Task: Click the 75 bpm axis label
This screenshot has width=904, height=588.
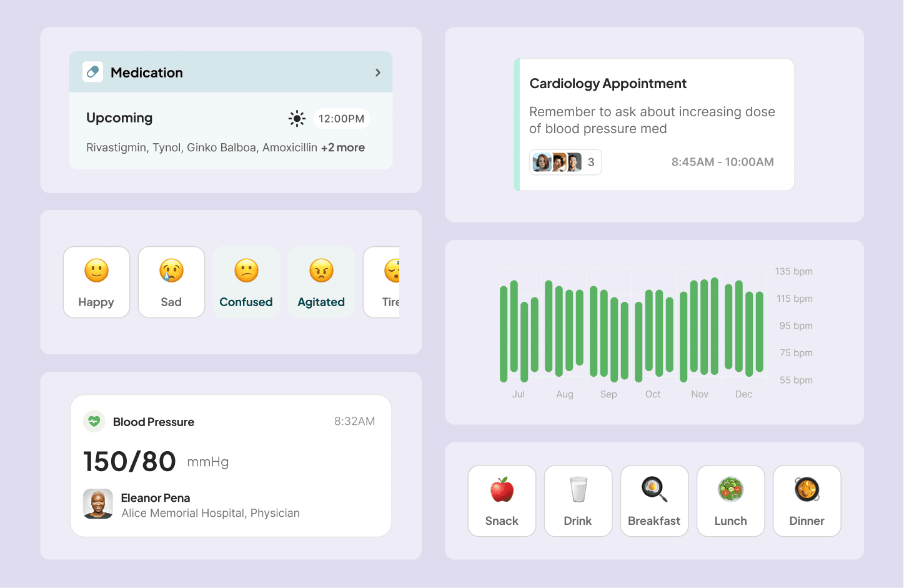Action: click(796, 353)
